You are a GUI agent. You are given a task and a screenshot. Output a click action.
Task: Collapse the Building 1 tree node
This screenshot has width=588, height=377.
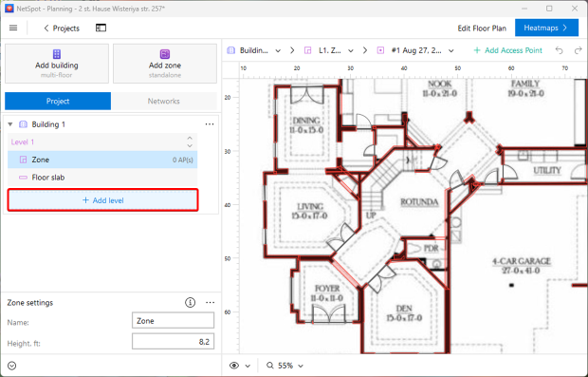coord(10,124)
